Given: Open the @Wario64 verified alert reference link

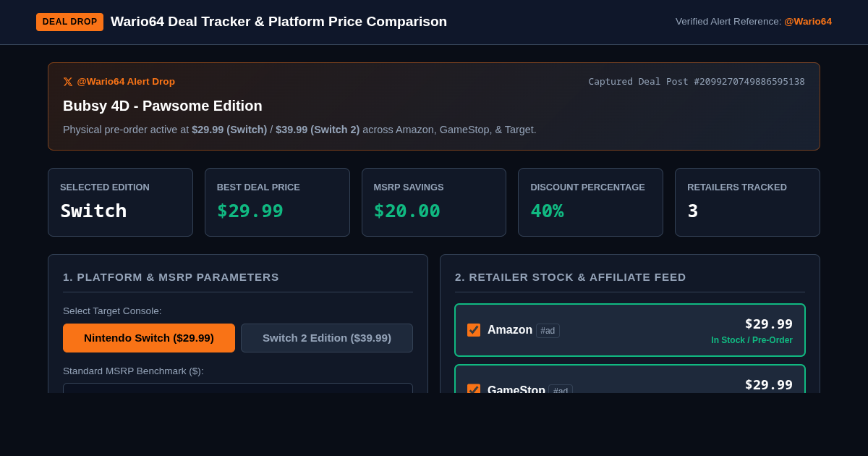Looking at the screenshot, I should pos(808,22).
